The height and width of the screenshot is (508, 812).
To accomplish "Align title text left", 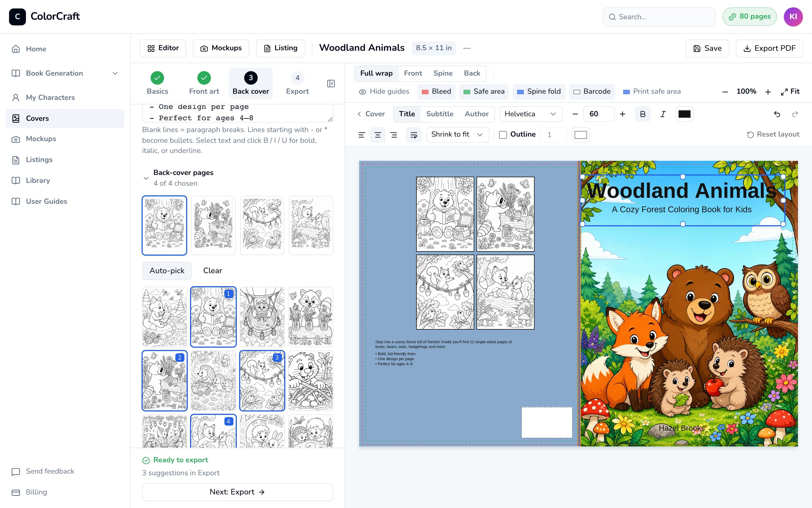I will tap(361, 135).
